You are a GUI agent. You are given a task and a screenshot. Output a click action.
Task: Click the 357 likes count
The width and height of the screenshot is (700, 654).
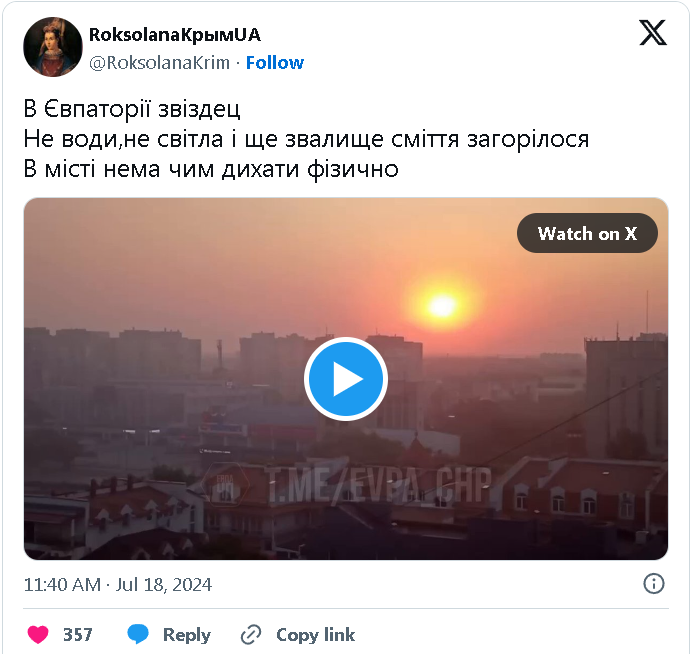[78, 634]
